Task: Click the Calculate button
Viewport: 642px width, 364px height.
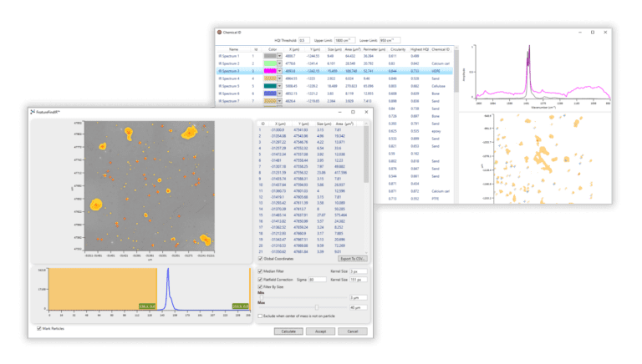Action: (288, 331)
